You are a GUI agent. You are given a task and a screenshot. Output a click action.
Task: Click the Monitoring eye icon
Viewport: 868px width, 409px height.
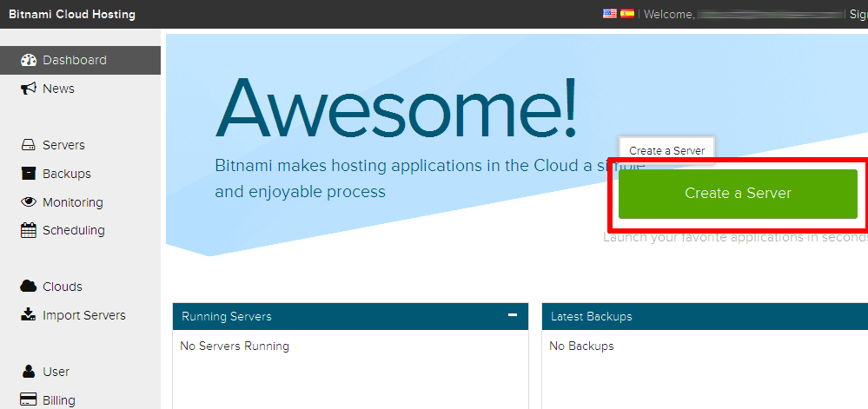point(28,202)
